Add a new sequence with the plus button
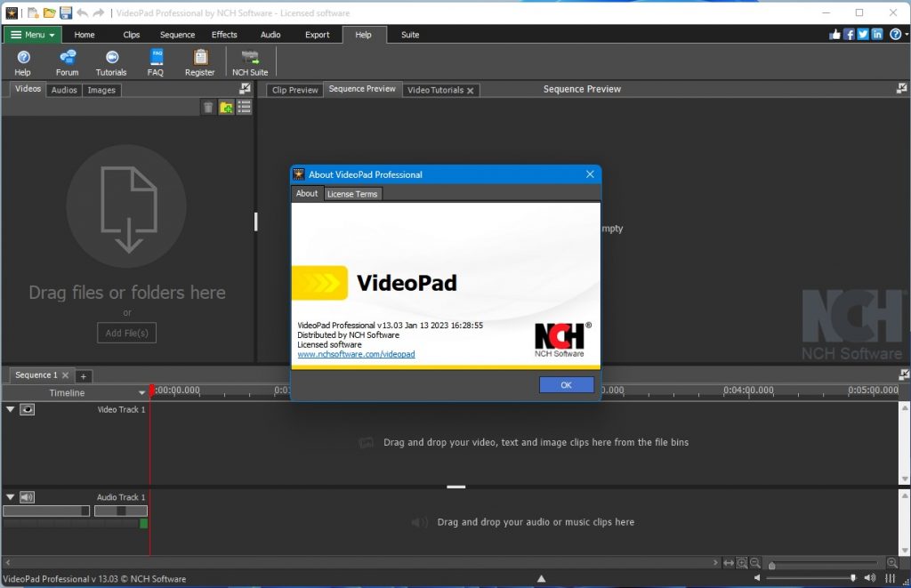 83,376
